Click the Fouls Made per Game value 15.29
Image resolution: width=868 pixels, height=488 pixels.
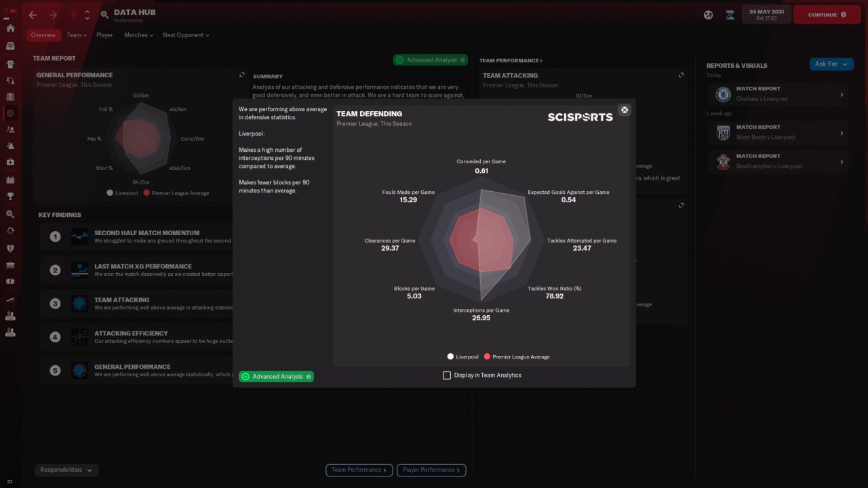point(408,200)
